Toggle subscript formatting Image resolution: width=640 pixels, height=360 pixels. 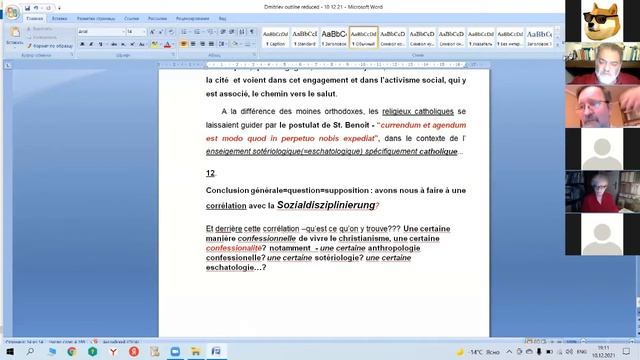click(x=123, y=44)
